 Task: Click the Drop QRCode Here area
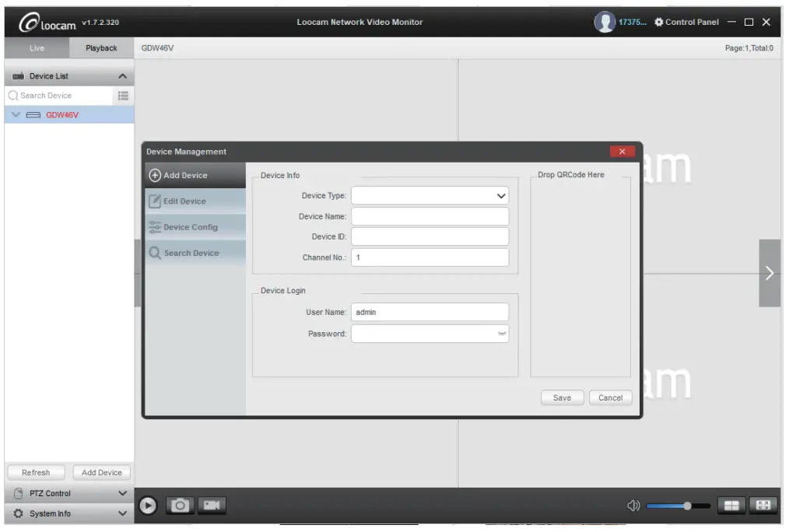pos(580,277)
